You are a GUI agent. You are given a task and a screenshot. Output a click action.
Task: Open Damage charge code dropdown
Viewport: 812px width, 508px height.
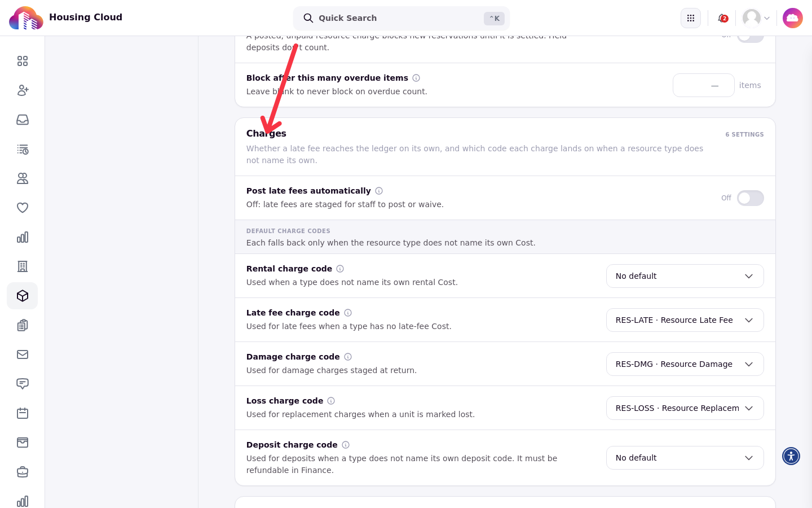tap(685, 364)
